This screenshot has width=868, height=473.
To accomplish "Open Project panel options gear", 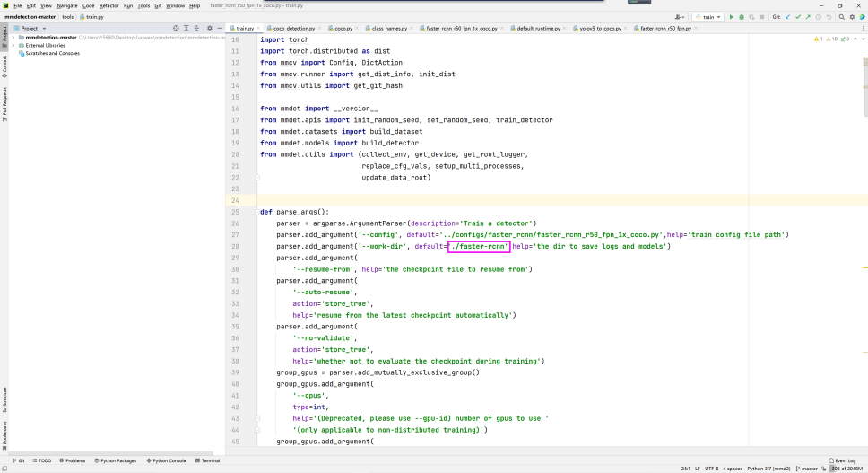I will [x=209, y=28].
